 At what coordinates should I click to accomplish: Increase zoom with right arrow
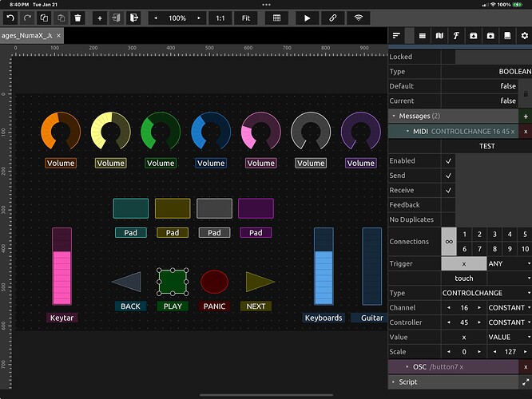(x=199, y=18)
